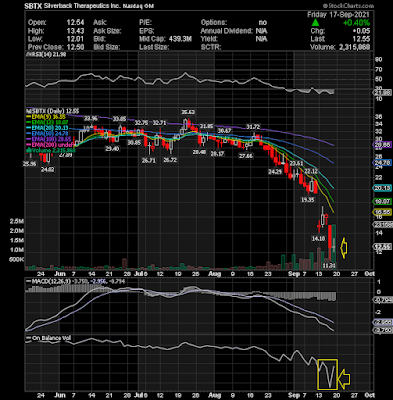Click the Last price 12.55 in header
This screenshot has width=393, height=400.
[x=361, y=39]
